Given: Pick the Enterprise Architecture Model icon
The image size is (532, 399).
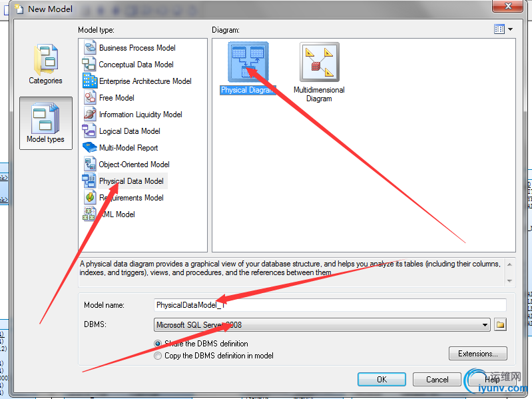Looking at the screenshot, I should pos(90,81).
